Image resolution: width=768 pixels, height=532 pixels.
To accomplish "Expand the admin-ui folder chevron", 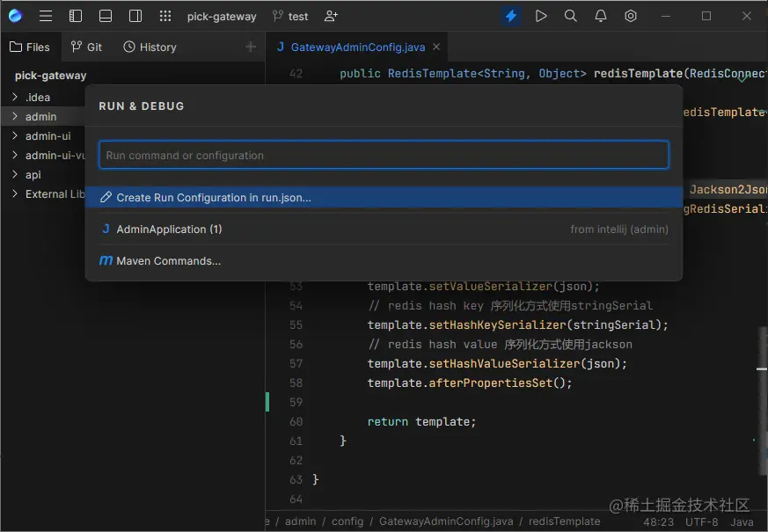I will (x=15, y=135).
